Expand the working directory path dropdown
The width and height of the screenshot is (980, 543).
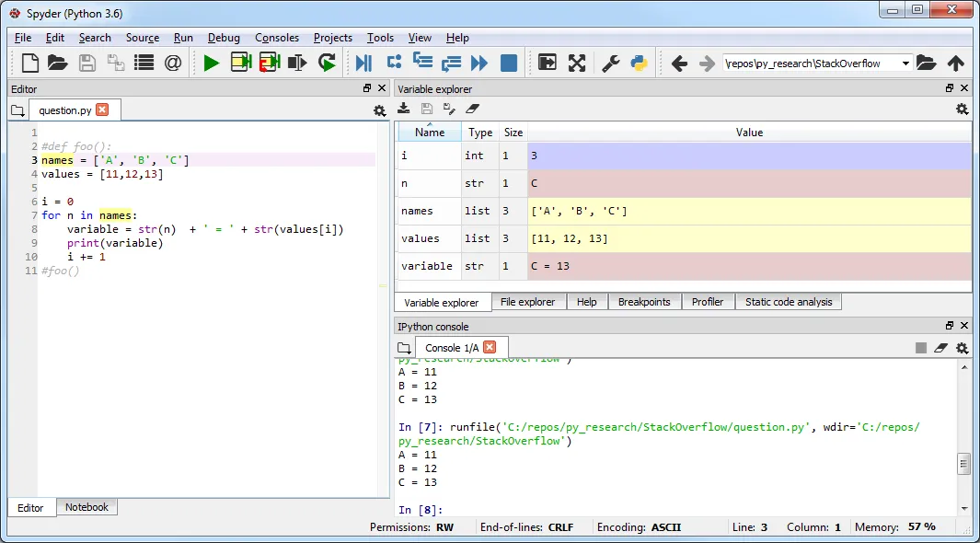905,64
